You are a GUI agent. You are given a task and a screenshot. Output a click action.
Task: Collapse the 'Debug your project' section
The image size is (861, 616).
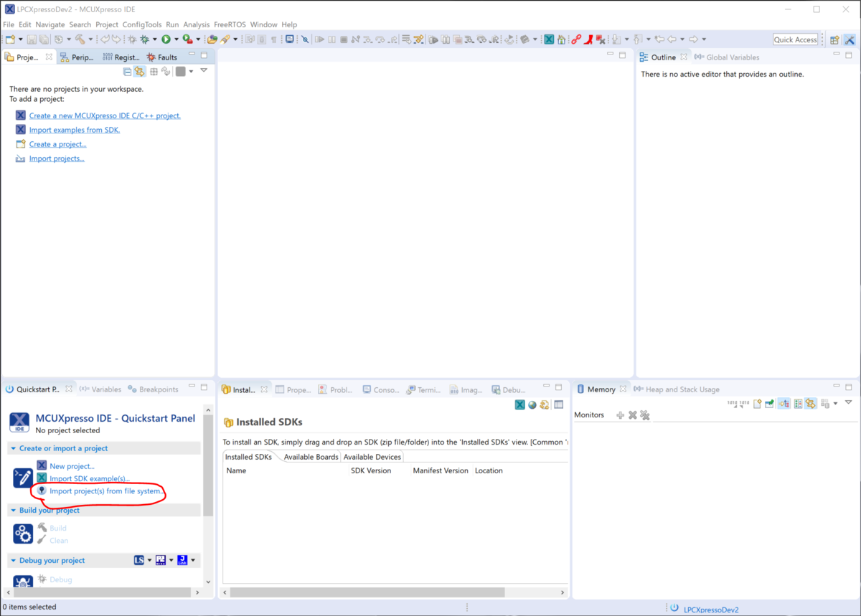pos(13,561)
